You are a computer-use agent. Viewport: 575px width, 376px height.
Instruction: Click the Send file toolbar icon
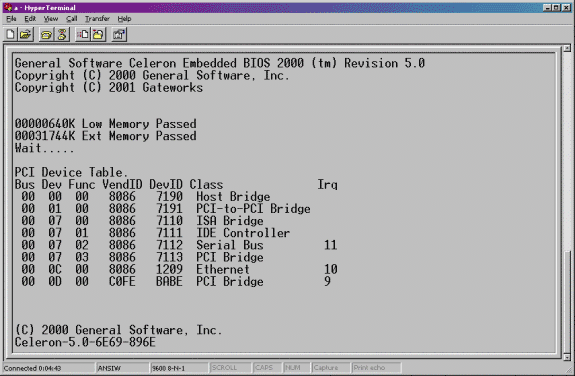[82, 34]
